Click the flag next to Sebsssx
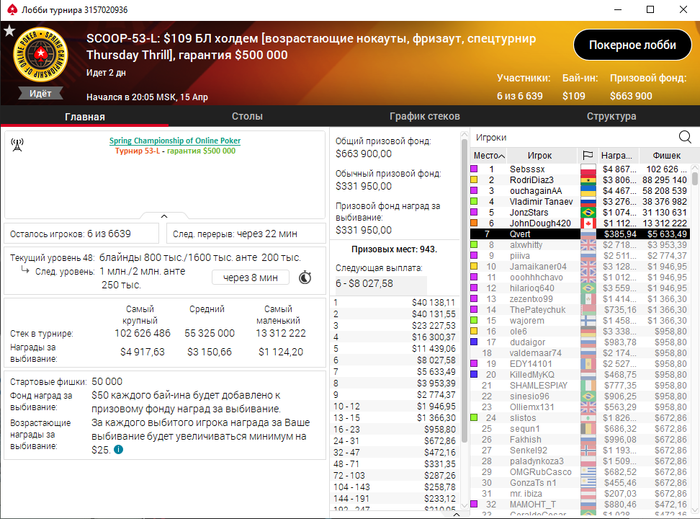This screenshot has width=700, height=519. (588, 169)
